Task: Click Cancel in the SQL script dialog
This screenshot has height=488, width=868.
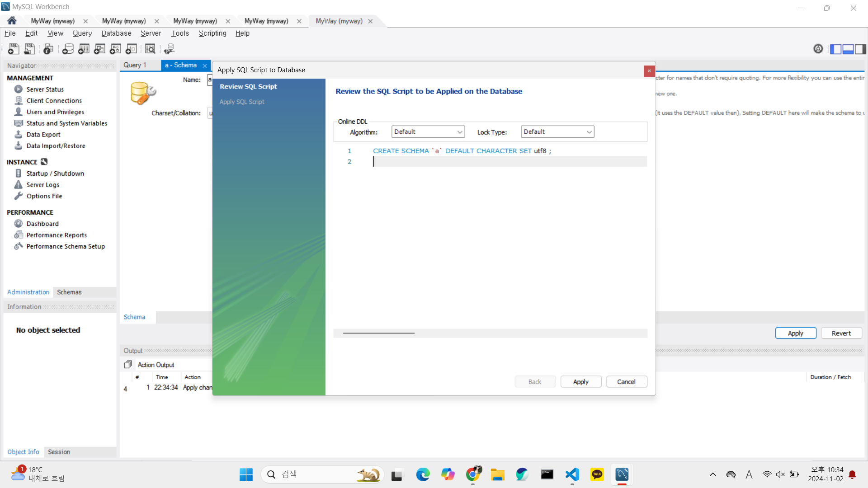Action: 626,382
